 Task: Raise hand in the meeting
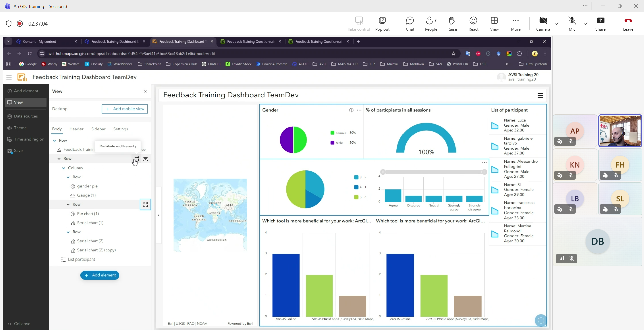pos(452,24)
